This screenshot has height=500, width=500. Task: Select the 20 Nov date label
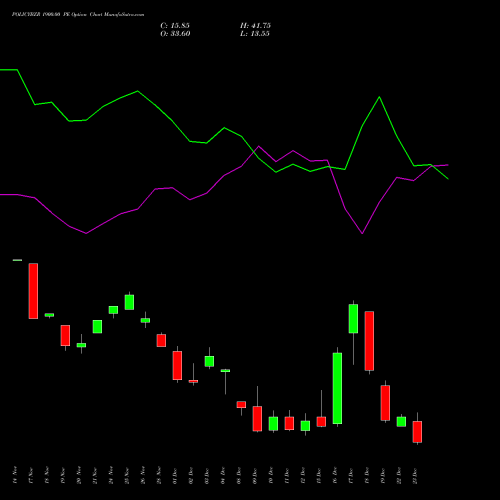coord(79,475)
